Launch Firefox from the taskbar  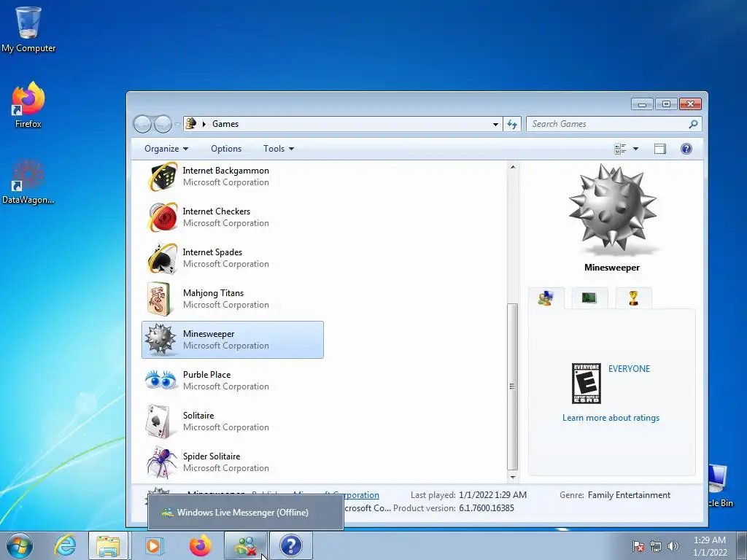[200, 545]
